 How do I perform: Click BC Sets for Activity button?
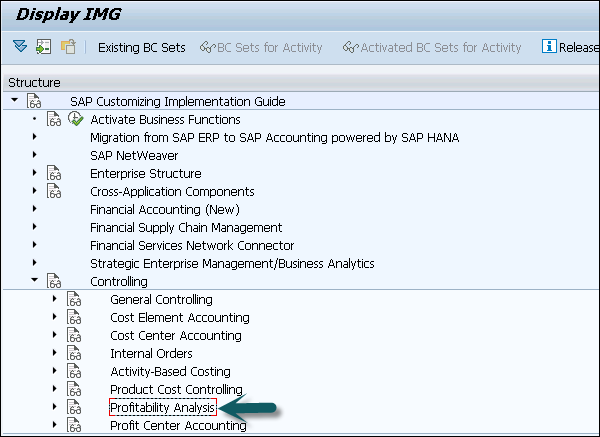click(x=264, y=47)
